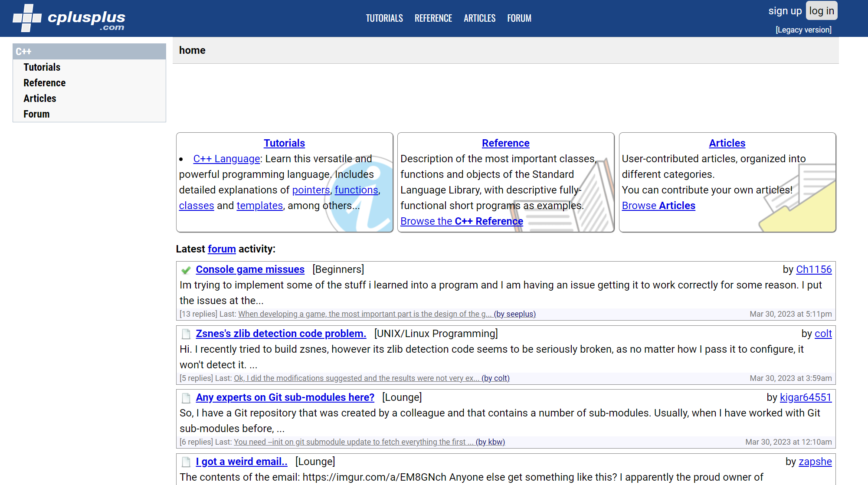The image size is (868, 485).
Task: Click Browse the C++ Reference link
Action: click(x=462, y=221)
